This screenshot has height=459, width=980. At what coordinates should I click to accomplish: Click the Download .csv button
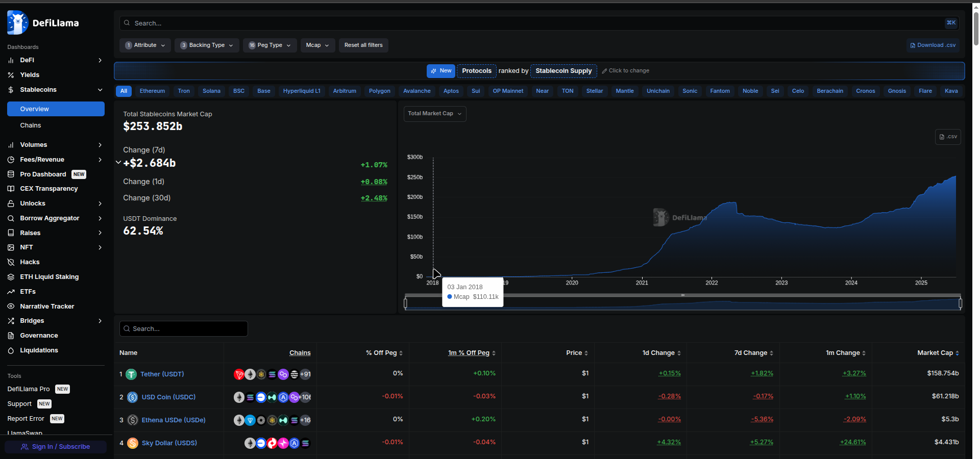(933, 45)
